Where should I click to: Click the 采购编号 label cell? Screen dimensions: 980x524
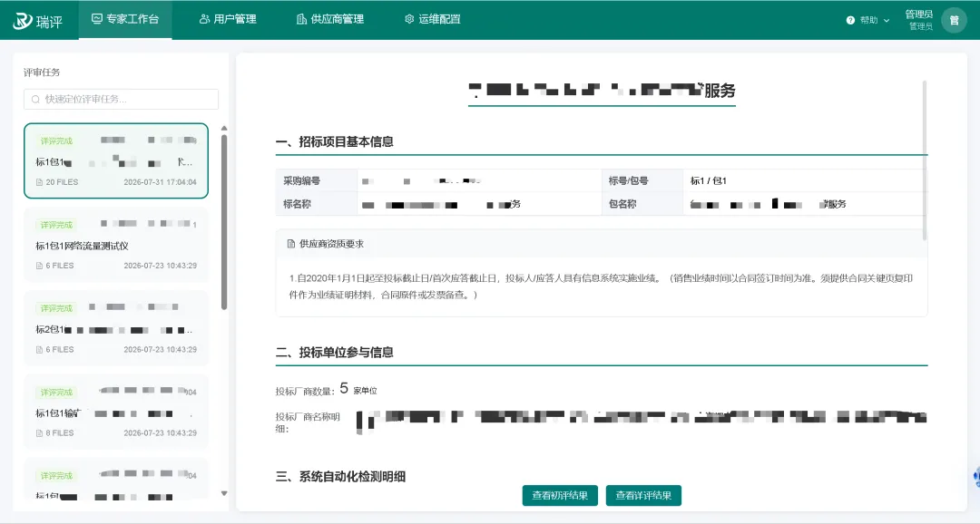[x=317, y=181]
